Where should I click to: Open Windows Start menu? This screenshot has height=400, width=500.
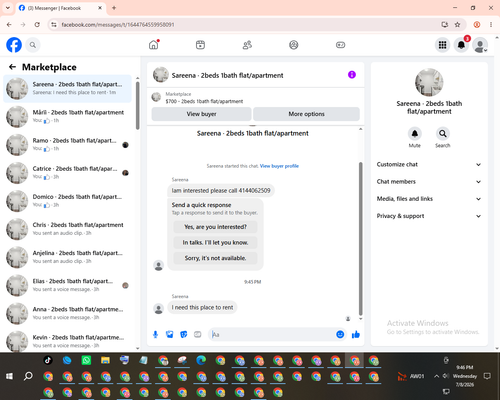point(9,376)
